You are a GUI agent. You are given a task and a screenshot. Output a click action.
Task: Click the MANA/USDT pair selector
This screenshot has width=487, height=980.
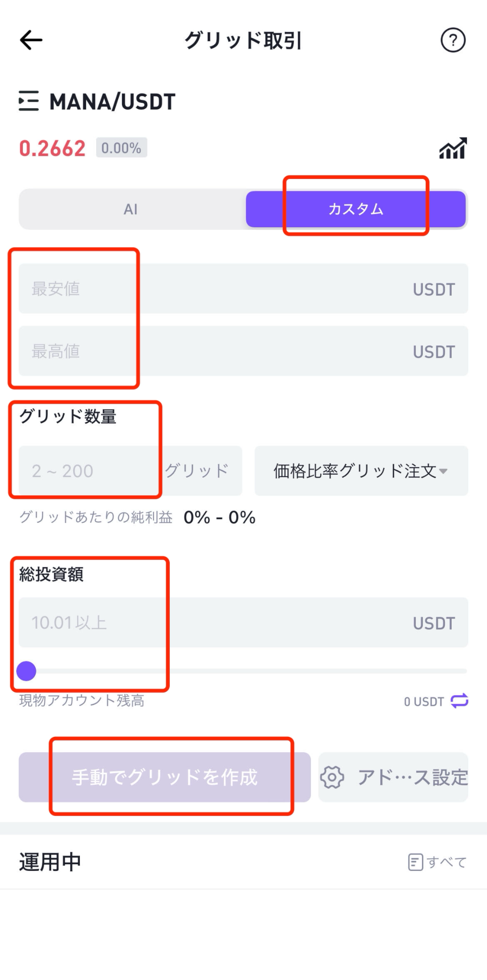112,101
